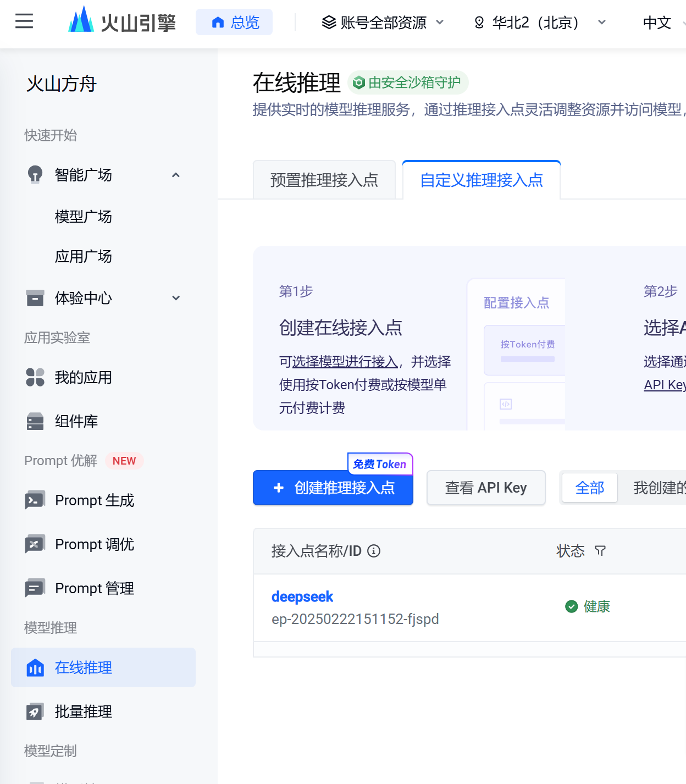Open the hamburger navigation menu
686x784 pixels.
tap(24, 22)
